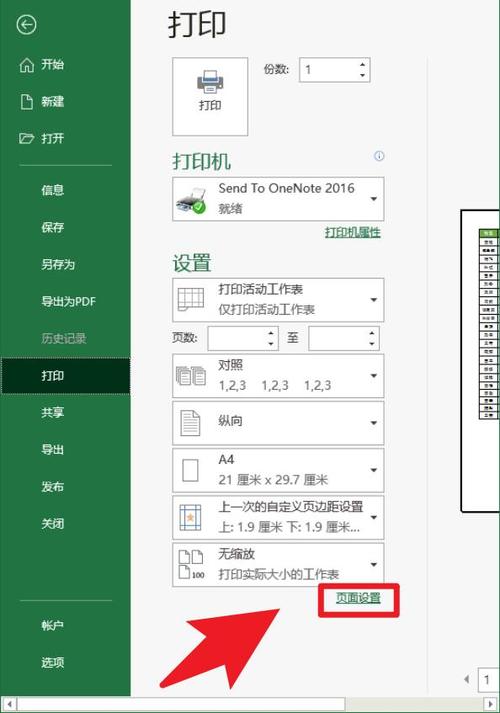Viewport: 500px width, 713px height.
Task: Click the 新建 document icon
Action: pos(26,102)
